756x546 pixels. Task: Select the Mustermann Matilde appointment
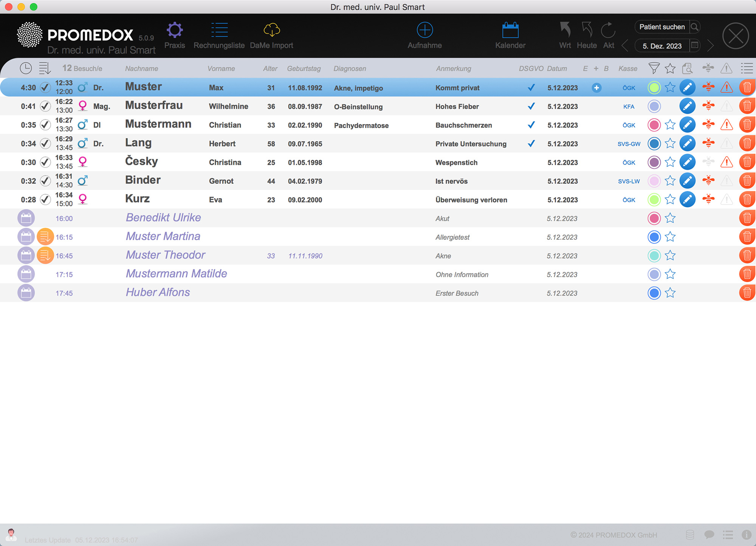point(378,274)
